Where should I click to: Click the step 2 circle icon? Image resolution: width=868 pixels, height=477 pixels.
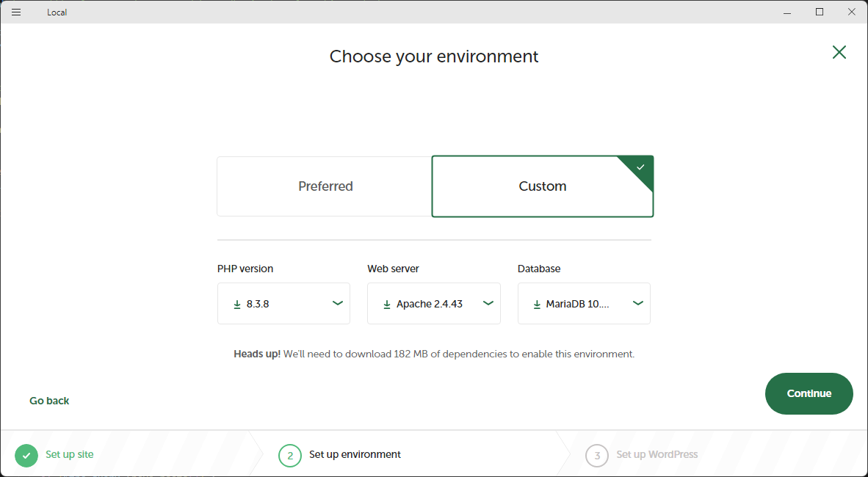click(x=290, y=455)
